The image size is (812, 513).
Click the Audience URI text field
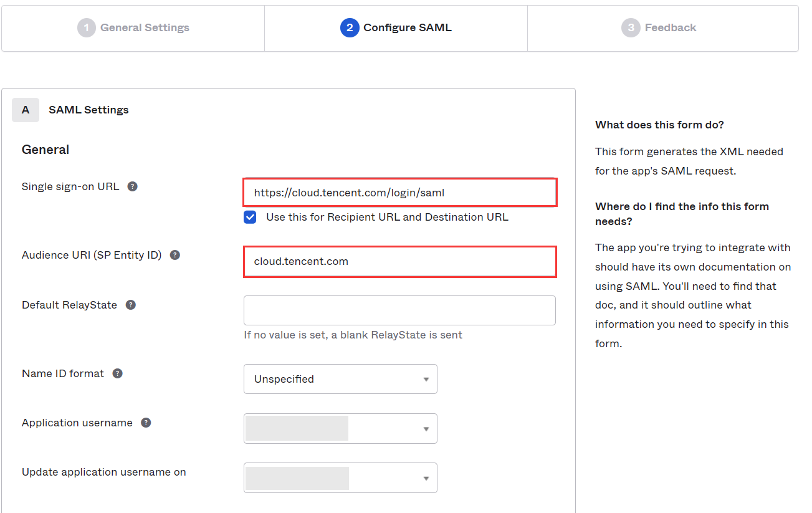pos(399,261)
